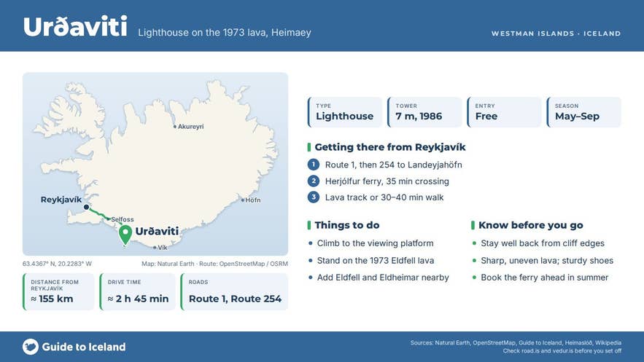Click 'Route 1, then 254 to Landeyjahöfn'
This screenshot has width=644, height=362.
point(393,165)
